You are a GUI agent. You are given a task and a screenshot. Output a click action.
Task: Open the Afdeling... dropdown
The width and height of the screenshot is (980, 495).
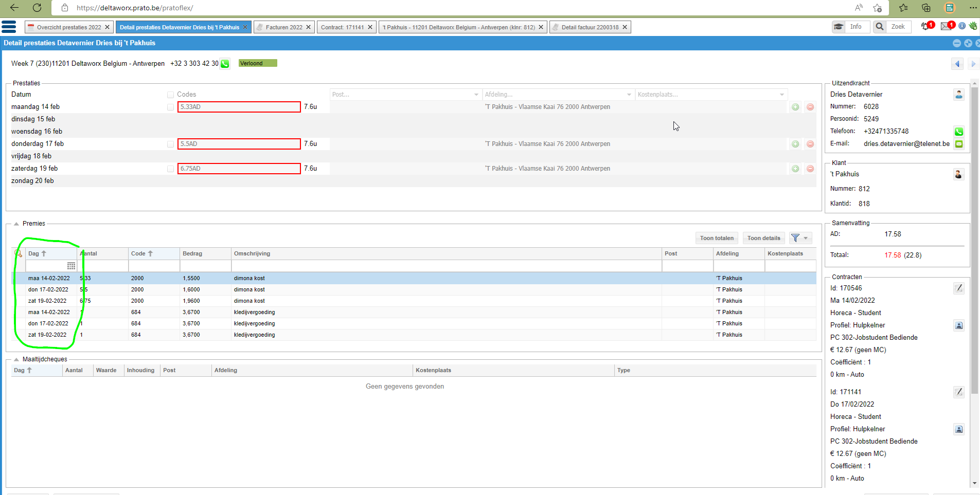coord(558,95)
